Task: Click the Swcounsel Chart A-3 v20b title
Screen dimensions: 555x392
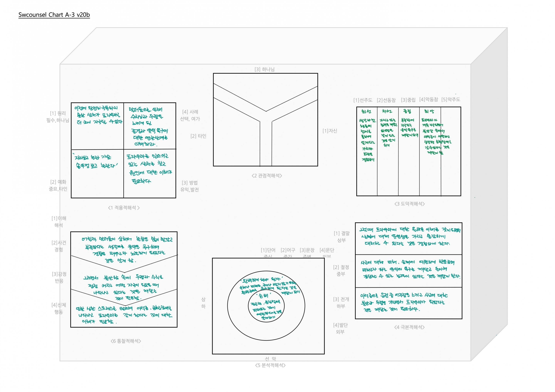Action: (54, 15)
